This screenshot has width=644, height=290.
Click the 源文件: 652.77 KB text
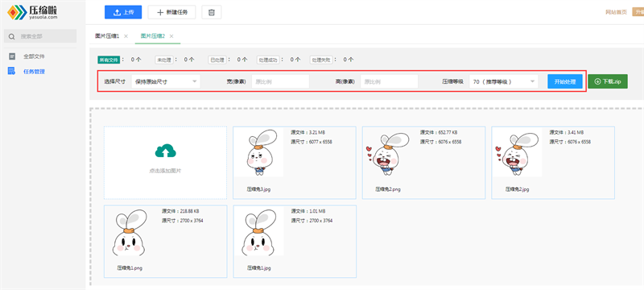(x=440, y=132)
